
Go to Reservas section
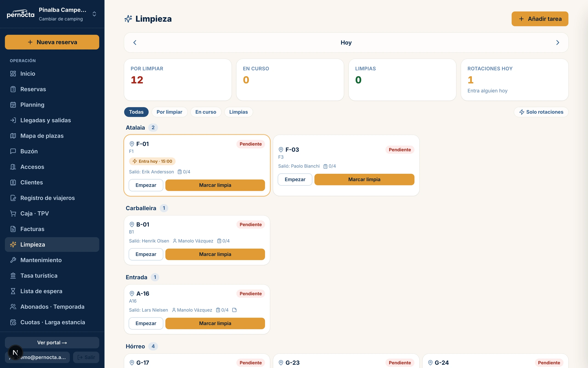click(52, 89)
